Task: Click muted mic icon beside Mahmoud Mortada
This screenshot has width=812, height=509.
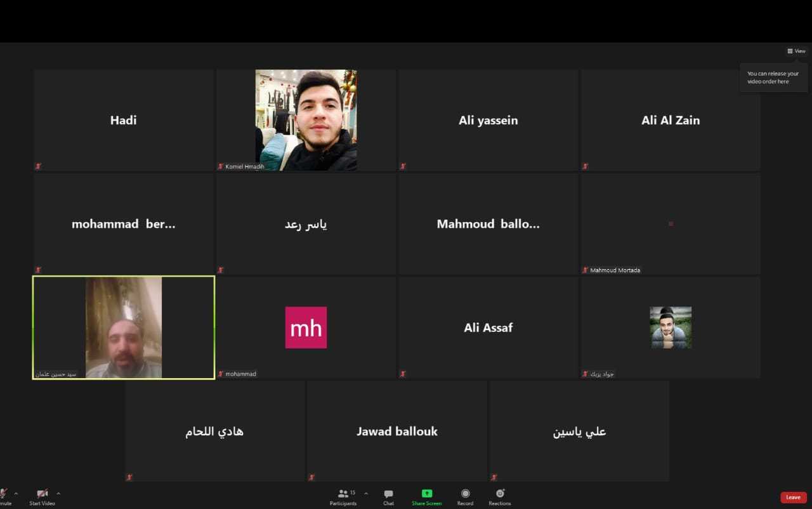Action: (x=585, y=270)
